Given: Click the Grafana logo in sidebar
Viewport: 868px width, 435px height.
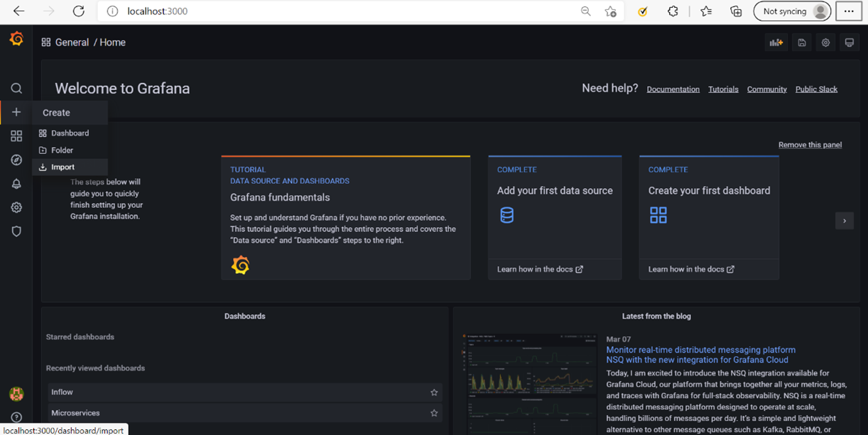Looking at the screenshot, I should click(x=16, y=39).
